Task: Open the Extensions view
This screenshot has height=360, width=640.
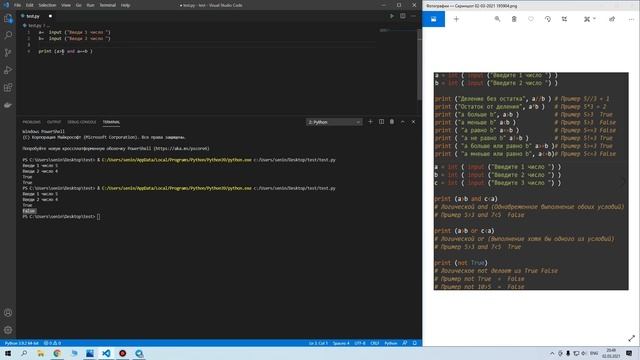Action: pos(8,87)
